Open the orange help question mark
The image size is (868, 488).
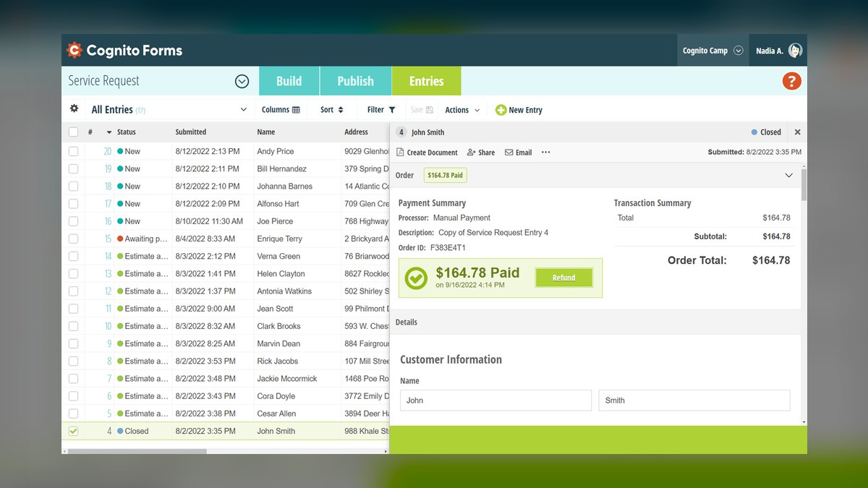(x=792, y=81)
